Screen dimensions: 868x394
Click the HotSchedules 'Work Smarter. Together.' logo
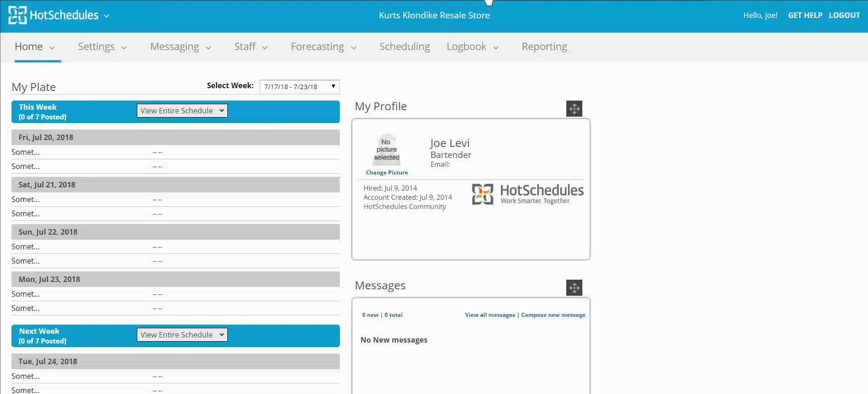[528, 194]
